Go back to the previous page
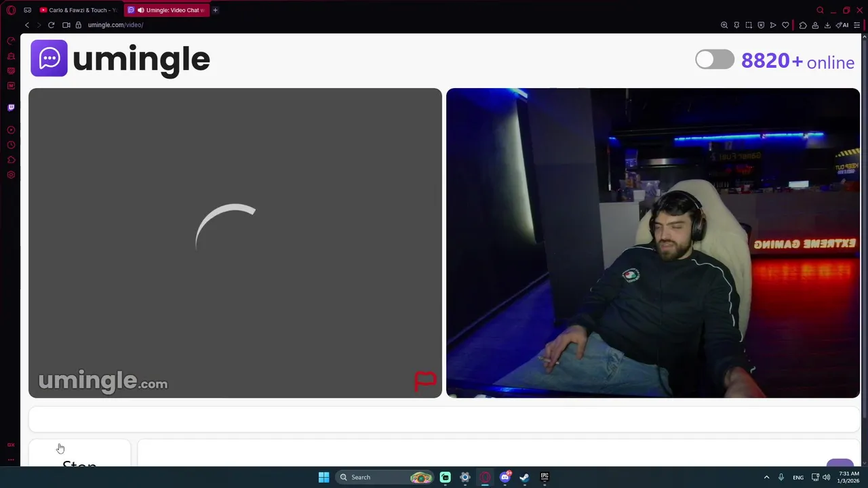 pos(27,25)
